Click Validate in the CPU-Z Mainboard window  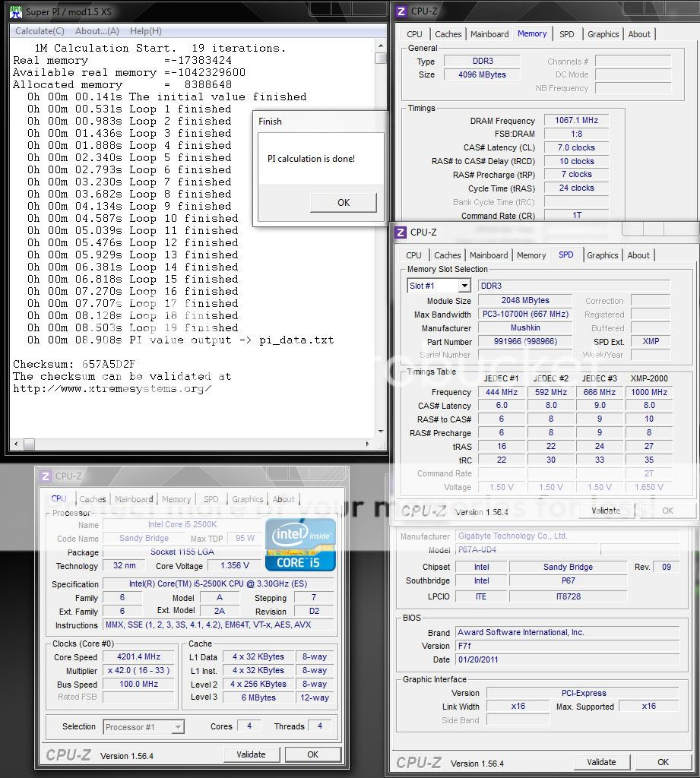point(601,762)
